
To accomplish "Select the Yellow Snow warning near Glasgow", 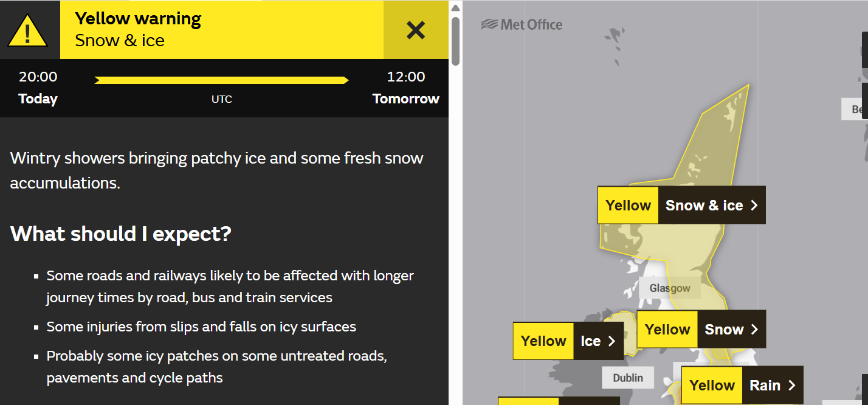I will 700,330.
